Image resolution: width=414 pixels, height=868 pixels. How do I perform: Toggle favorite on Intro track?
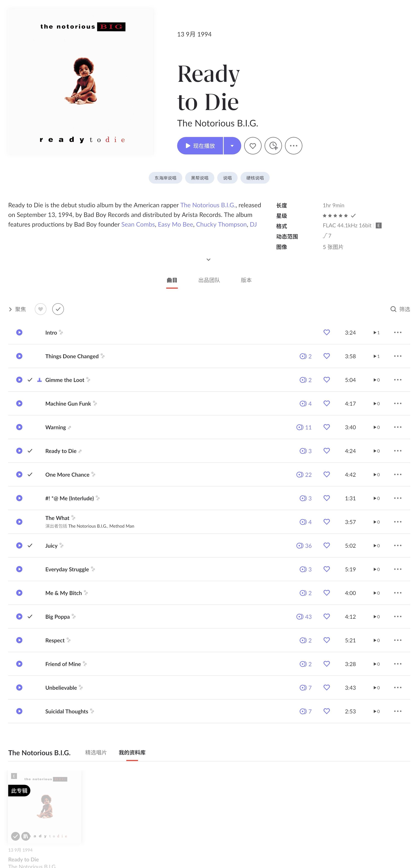326,332
